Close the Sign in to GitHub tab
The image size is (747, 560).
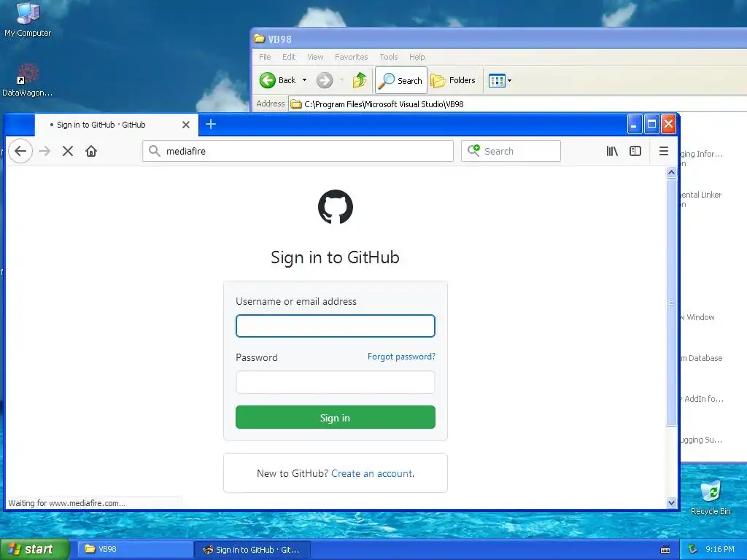pyautogui.click(x=186, y=125)
